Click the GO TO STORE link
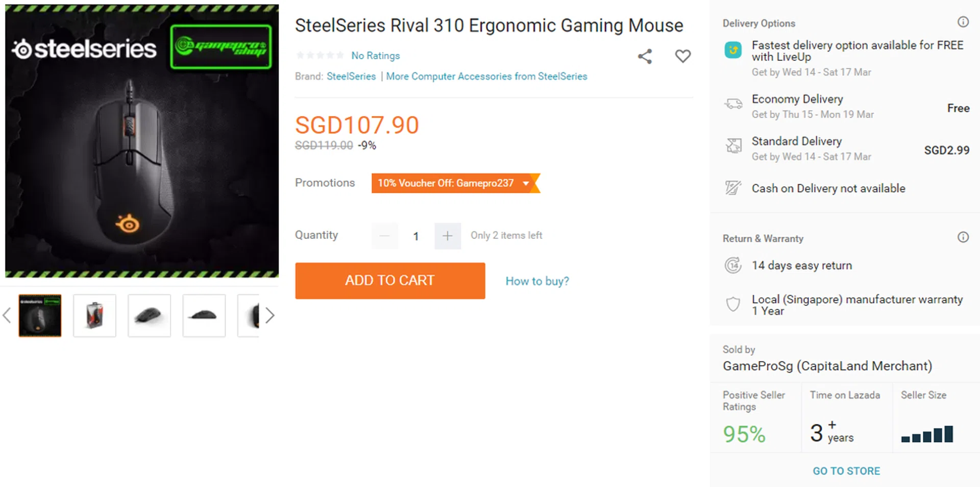 pyautogui.click(x=846, y=471)
